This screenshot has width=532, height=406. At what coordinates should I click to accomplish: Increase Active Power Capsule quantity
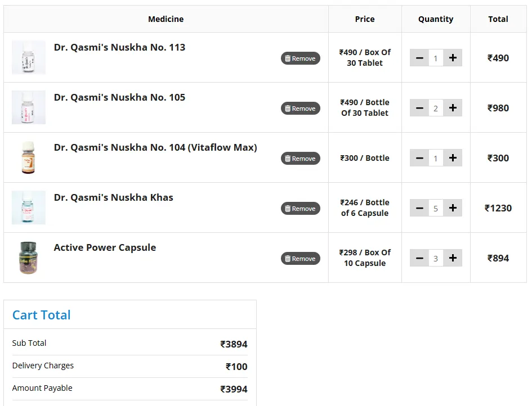tap(453, 258)
